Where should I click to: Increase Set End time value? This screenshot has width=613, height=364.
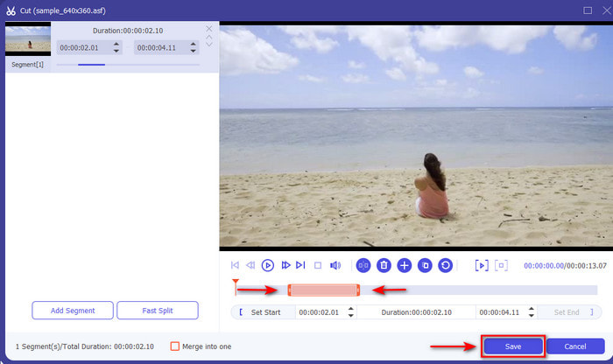tap(532, 309)
